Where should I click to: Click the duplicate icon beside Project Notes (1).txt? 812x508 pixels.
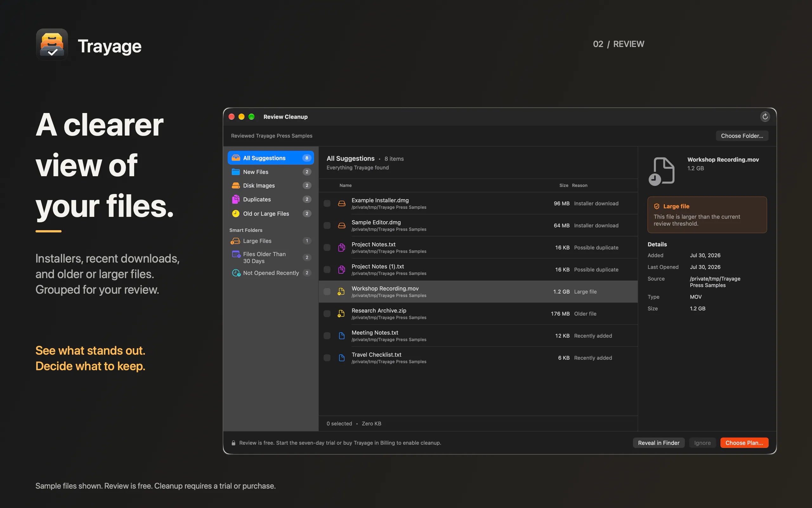(342, 270)
